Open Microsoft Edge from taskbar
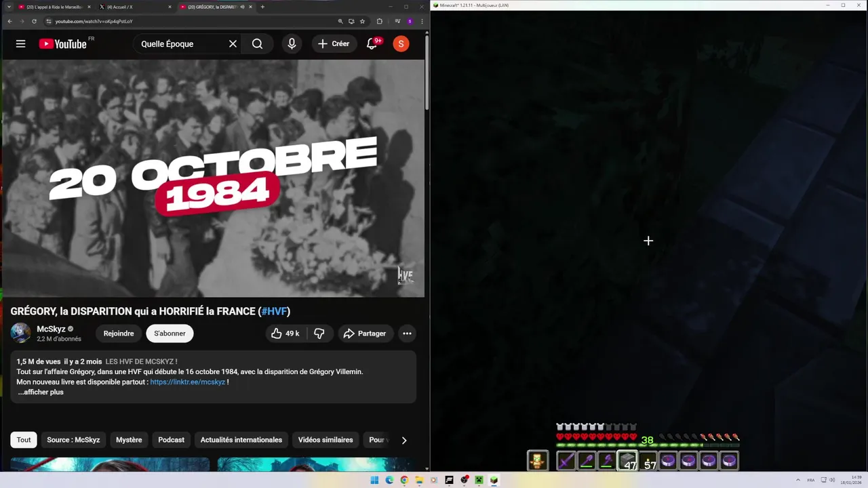 tap(389, 480)
